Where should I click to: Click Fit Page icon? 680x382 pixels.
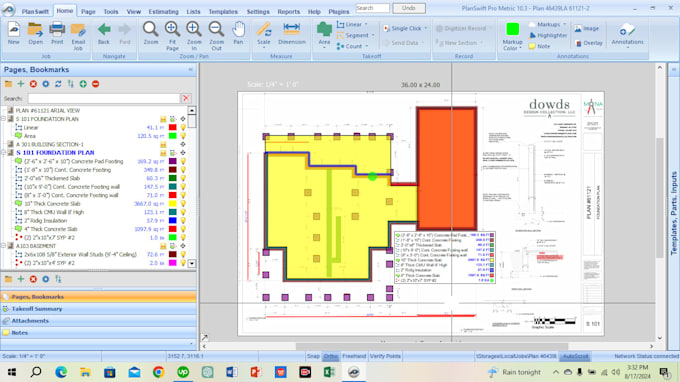coord(172,36)
